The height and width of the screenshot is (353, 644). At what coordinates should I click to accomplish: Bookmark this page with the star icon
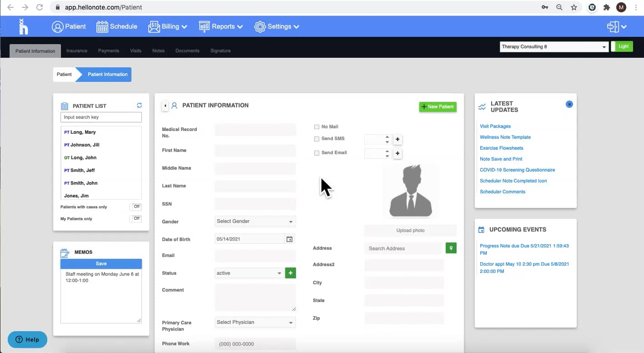pyautogui.click(x=574, y=7)
